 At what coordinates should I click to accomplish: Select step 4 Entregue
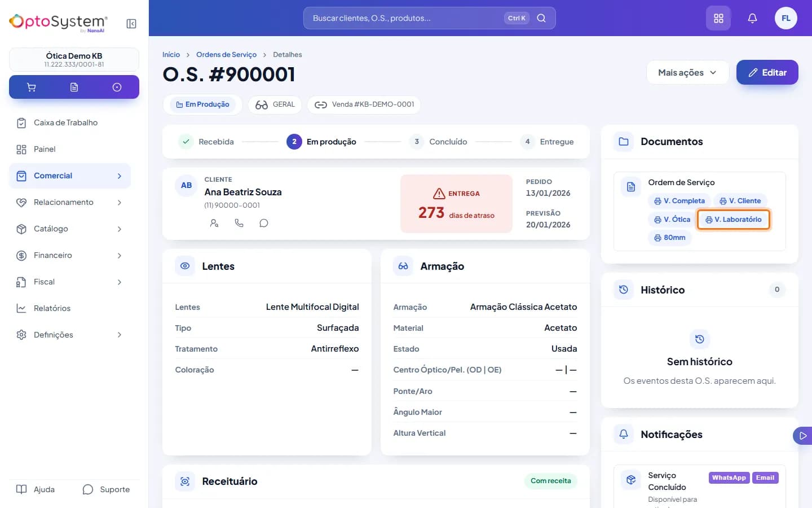point(547,142)
